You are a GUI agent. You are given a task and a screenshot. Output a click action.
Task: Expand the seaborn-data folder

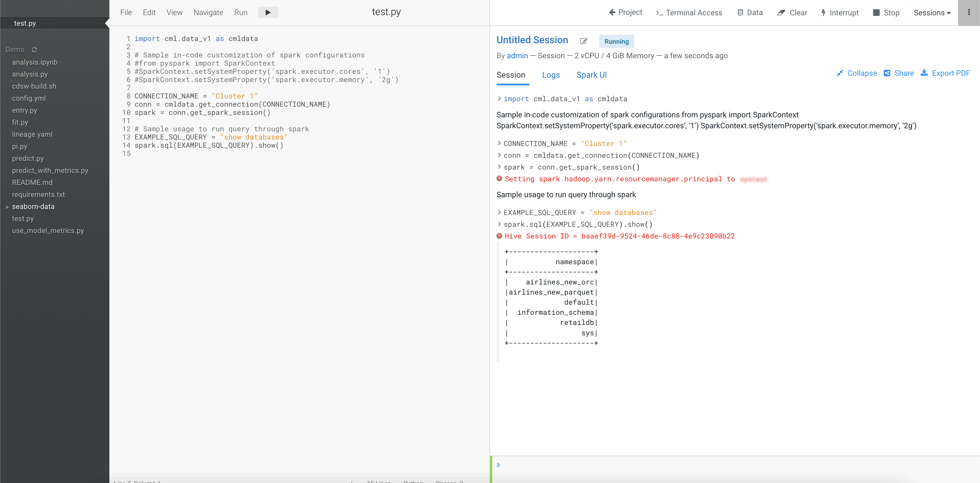click(7, 207)
